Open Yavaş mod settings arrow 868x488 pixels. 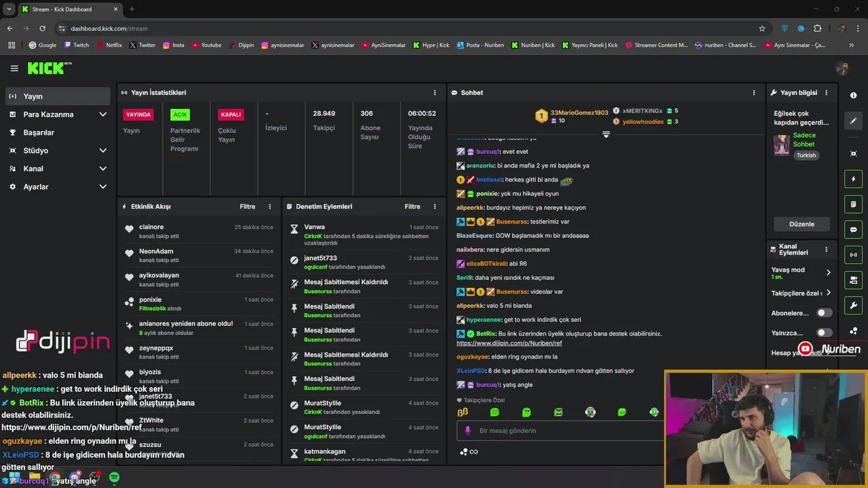828,272
